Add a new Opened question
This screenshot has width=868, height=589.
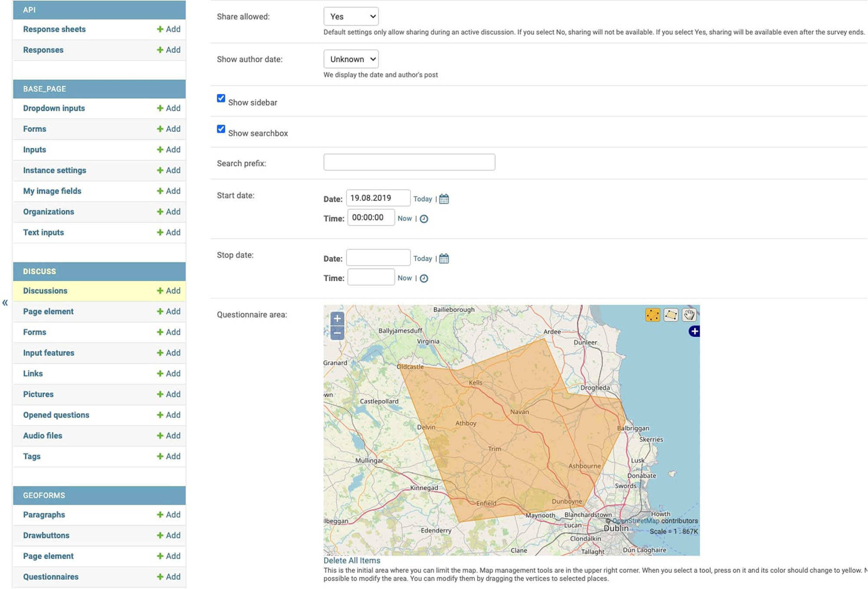[168, 415]
